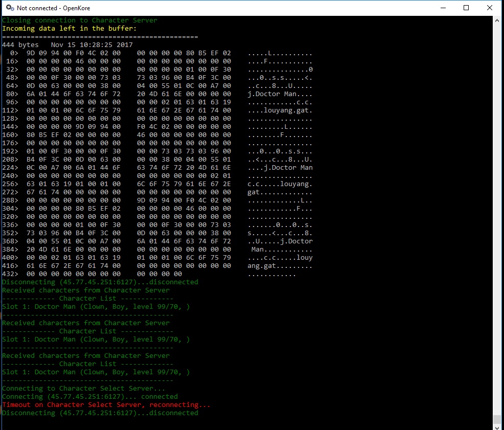
Task: Click hex dump row at offset '320>'
Action: pyautogui.click(x=157, y=217)
